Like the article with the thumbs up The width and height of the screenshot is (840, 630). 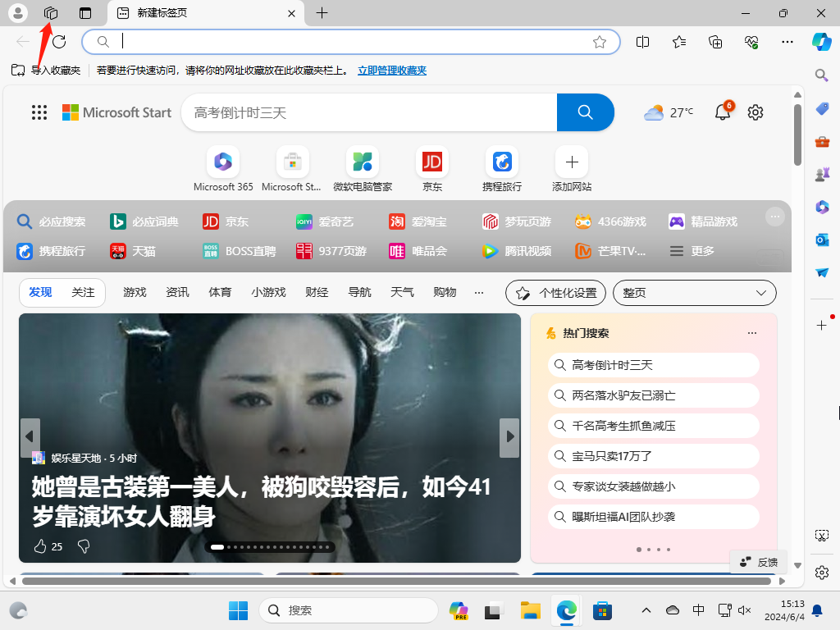tap(39, 546)
